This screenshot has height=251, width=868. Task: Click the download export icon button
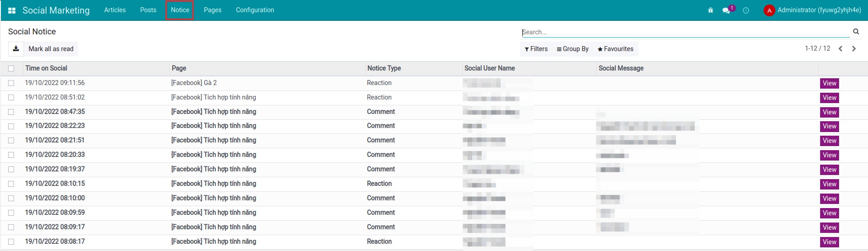click(x=16, y=49)
